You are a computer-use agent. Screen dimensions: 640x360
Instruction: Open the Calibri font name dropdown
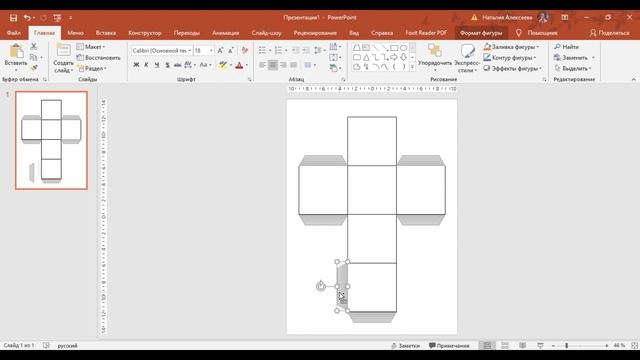point(189,51)
